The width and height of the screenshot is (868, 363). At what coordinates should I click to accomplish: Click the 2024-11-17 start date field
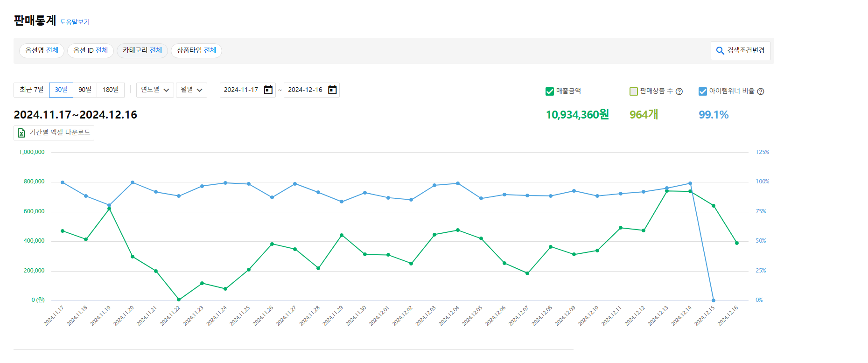point(241,90)
